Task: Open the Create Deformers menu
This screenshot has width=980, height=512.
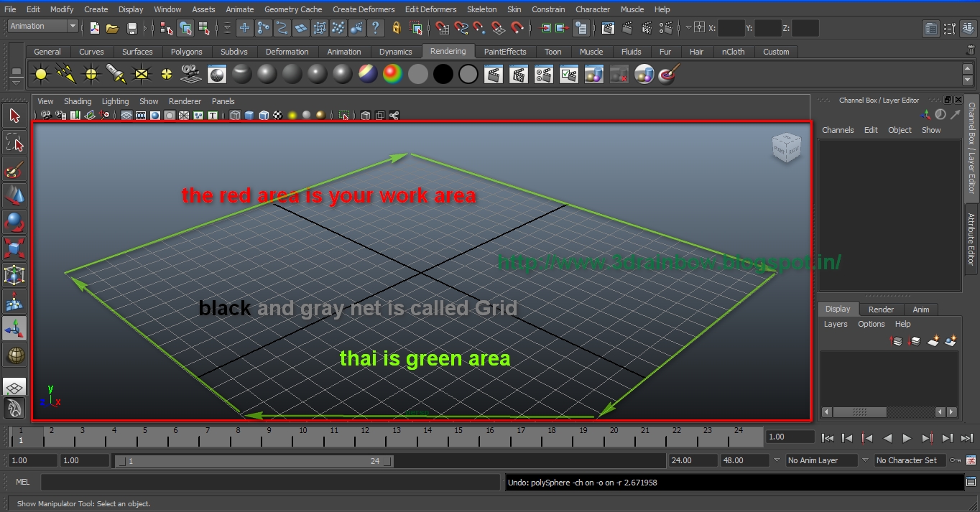Action: click(x=364, y=9)
